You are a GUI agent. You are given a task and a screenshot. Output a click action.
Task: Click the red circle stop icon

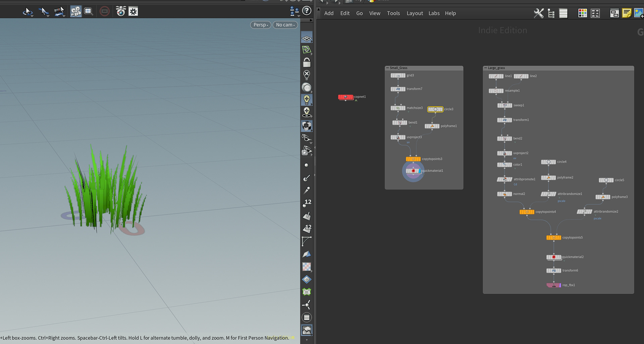pos(105,11)
